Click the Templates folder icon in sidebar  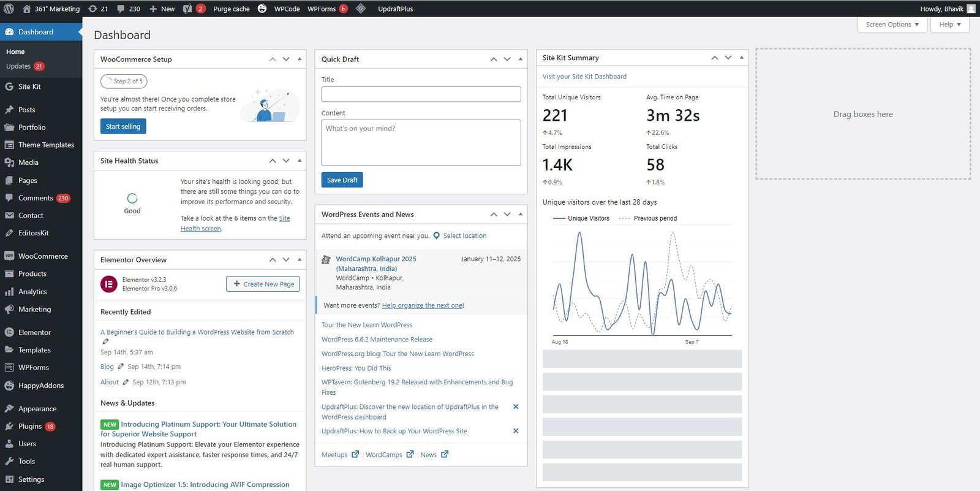point(9,350)
